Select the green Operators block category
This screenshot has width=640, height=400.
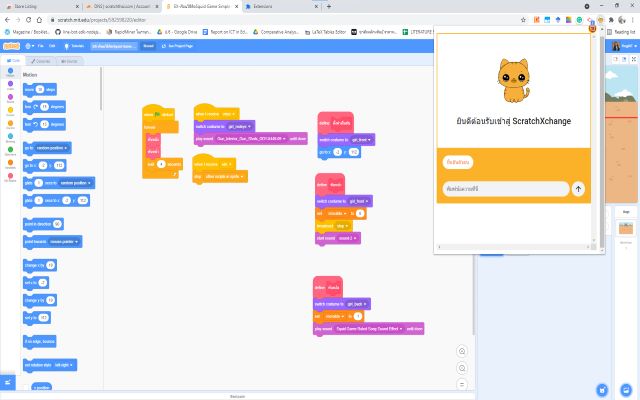tap(10, 151)
